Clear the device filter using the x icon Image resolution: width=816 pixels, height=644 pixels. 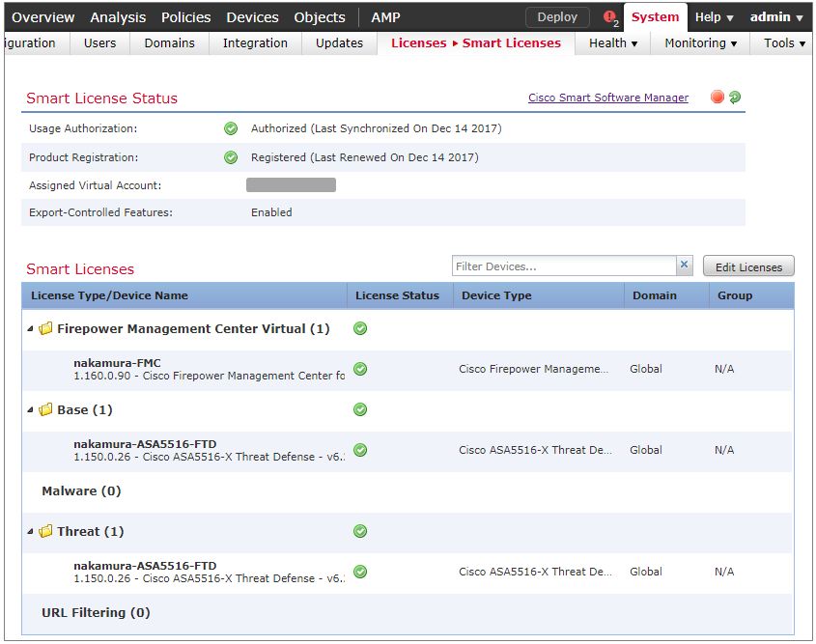tap(686, 264)
